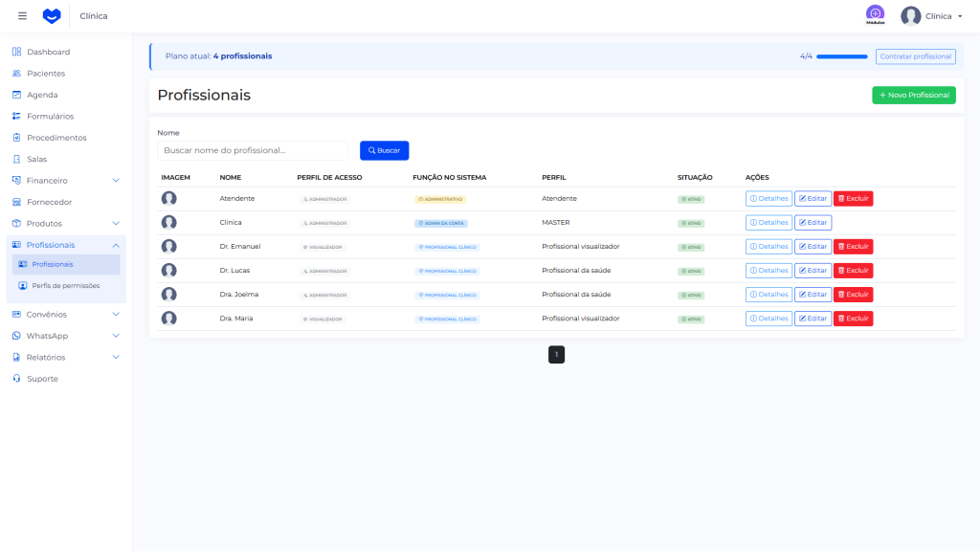Image resolution: width=980 pixels, height=551 pixels.
Task: Open Dashboard from the sidebar
Action: 48,52
